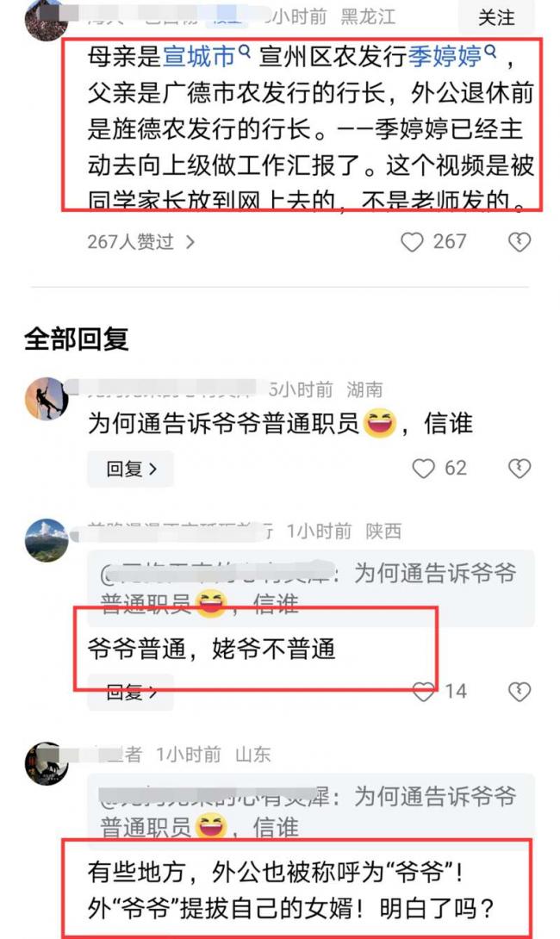Open climber avatar of Hunan commenter
This screenshot has width=560, height=939.
[47, 399]
